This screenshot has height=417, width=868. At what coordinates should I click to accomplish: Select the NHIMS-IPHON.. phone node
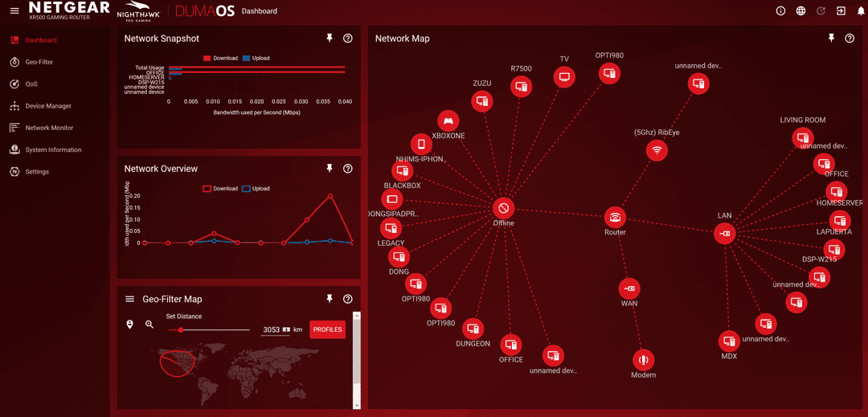(x=421, y=145)
